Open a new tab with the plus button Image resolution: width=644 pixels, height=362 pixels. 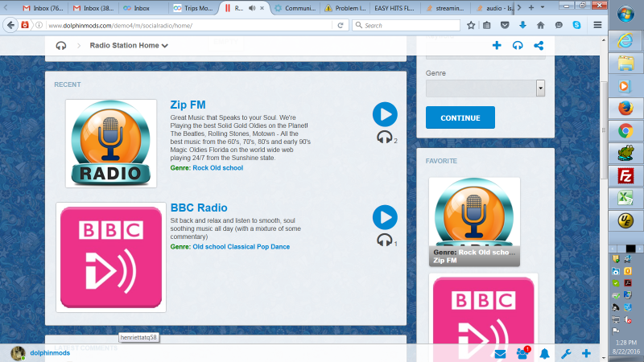click(x=531, y=7)
